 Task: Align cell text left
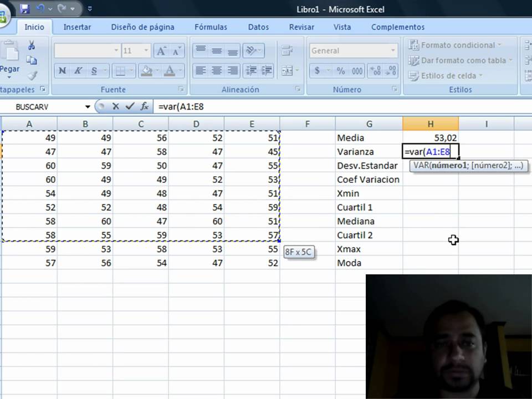tap(201, 70)
